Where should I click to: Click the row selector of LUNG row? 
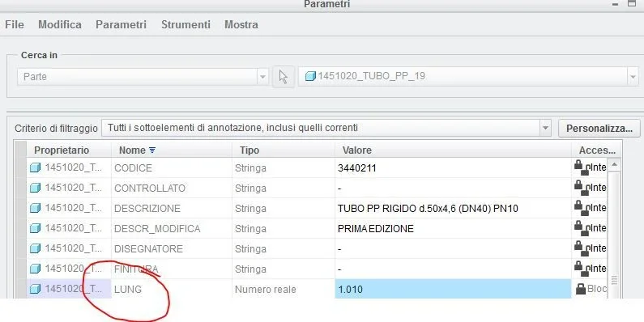pyautogui.click(x=20, y=289)
